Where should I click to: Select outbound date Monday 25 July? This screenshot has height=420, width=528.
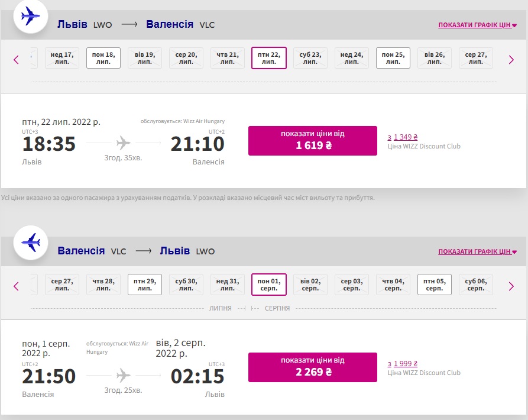(x=393, y=58)
